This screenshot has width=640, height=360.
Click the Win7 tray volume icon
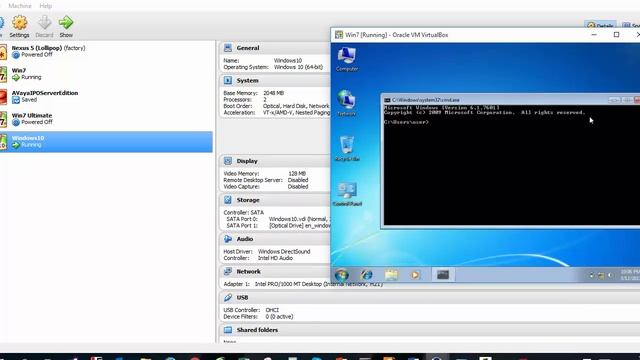610,276
